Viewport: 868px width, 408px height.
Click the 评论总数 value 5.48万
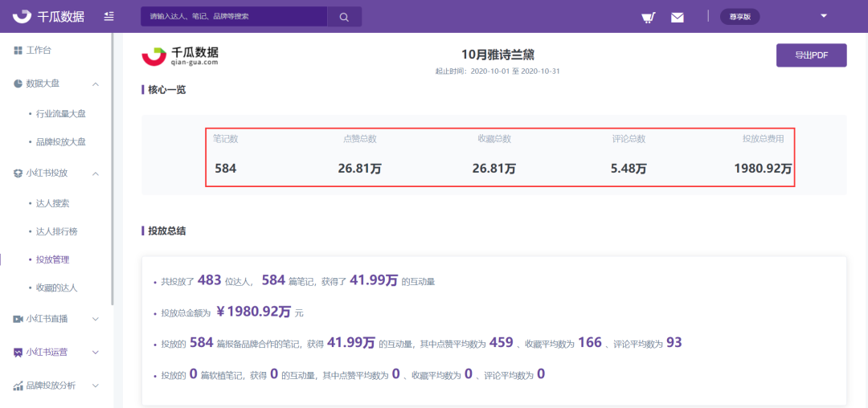point(628,169)
